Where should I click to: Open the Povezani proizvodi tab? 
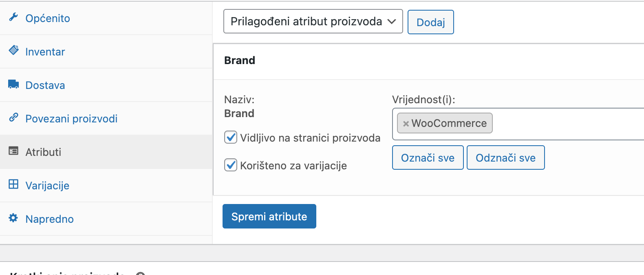click(106, 118)
